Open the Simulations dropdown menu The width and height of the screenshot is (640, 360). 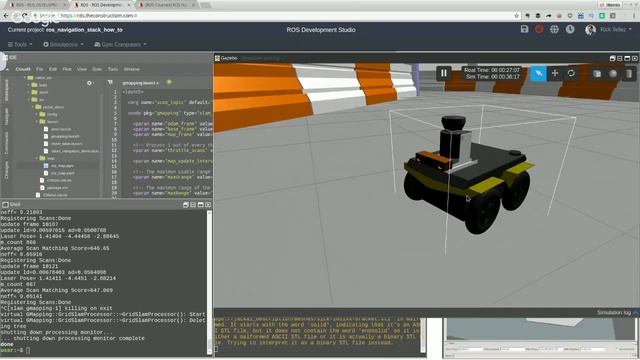click(x=63, y=44)
